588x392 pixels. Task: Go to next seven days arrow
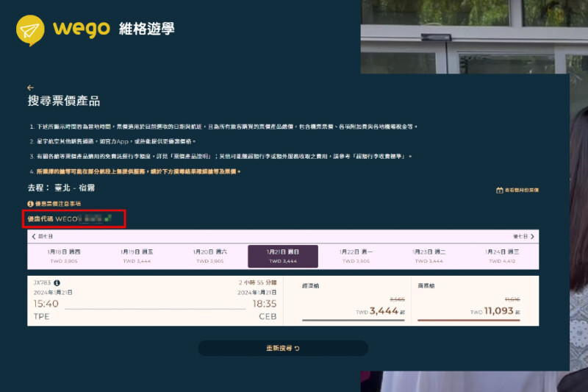coord(532,237)
